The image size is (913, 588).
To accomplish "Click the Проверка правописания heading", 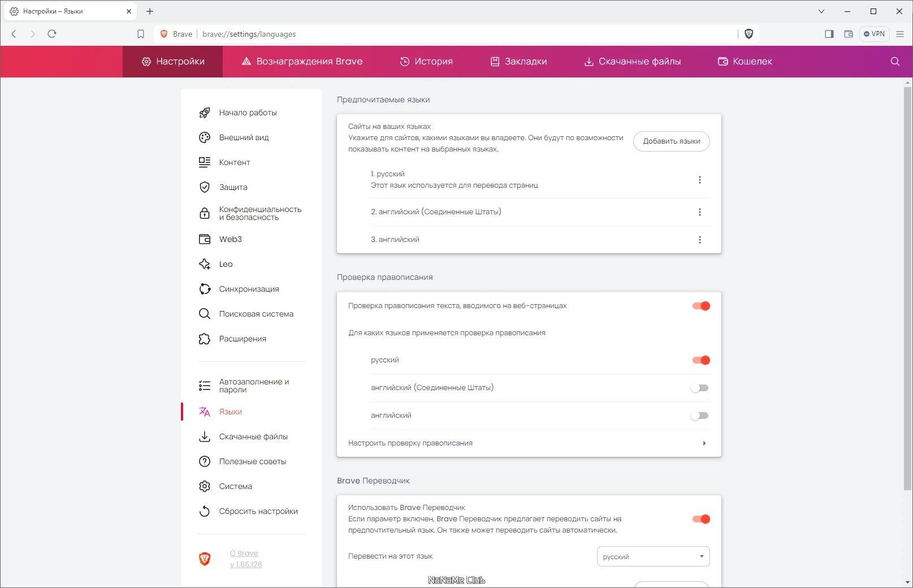I will click(385, 277).
